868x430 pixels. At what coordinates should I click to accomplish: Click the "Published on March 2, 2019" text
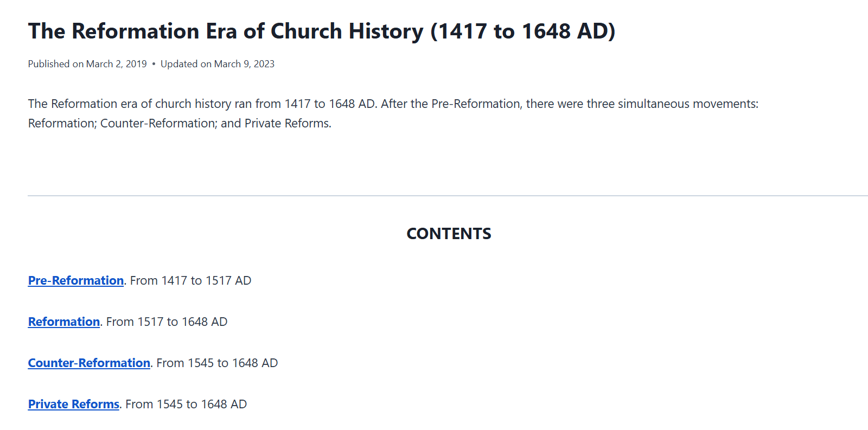pyautogui.click(x=87, y=64)
